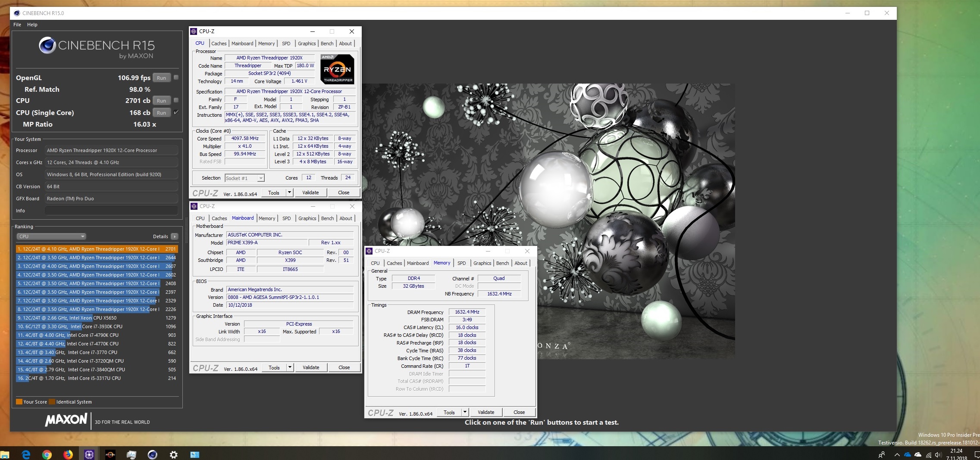Run the CPU benchmark
The height and width of the screenshot is (460, 980).
pyautogui.click(x=162, y=100)
